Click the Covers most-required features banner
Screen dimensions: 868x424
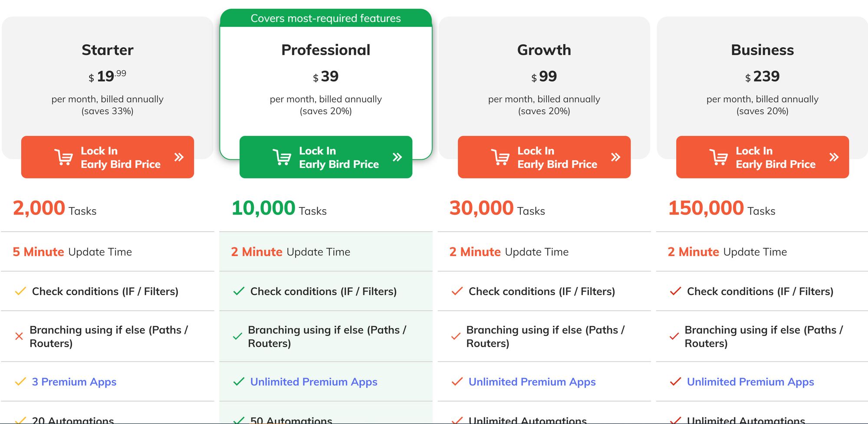(x=325, y=18)
